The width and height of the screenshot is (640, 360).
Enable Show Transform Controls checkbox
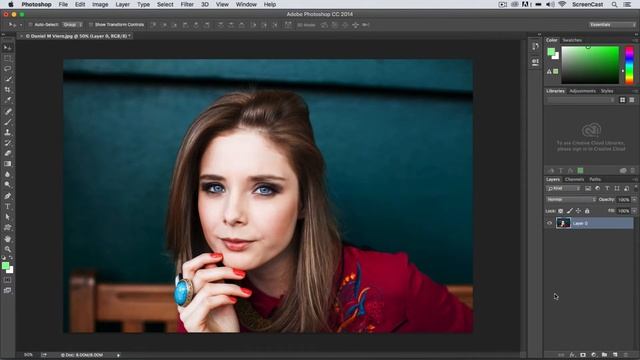coord(91,25)
